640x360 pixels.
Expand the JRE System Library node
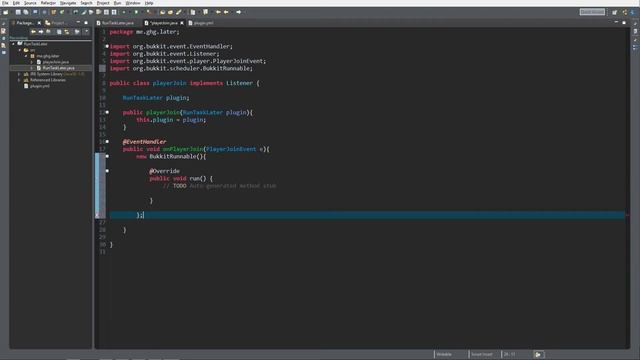point(19,74)
